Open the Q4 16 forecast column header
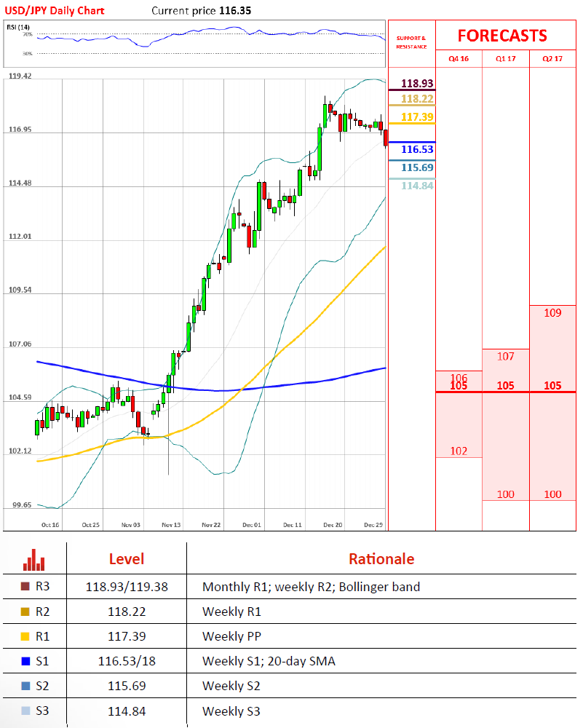 [x=459, y=58]
